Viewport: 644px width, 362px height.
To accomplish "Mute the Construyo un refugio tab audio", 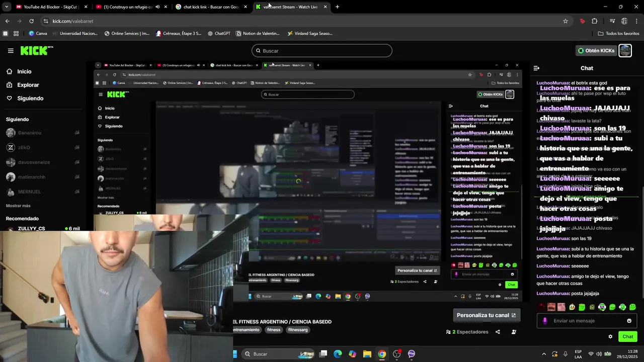I will coord(157,7).
